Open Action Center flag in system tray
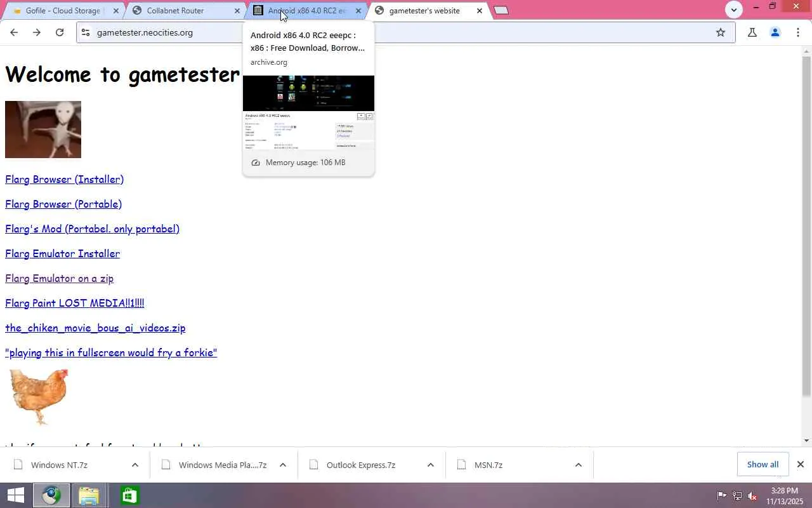 tap(721, 495)
